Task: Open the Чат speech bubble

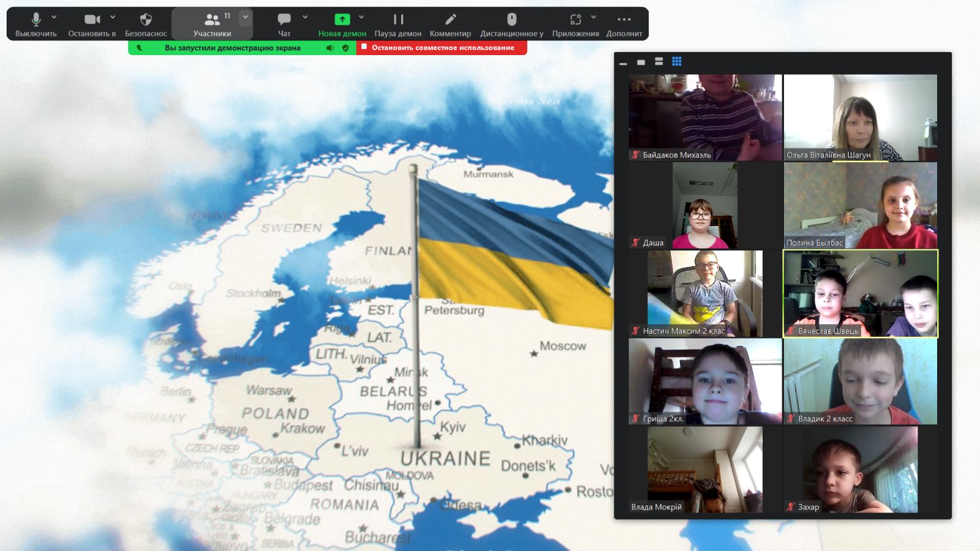Action: point(284,20)
